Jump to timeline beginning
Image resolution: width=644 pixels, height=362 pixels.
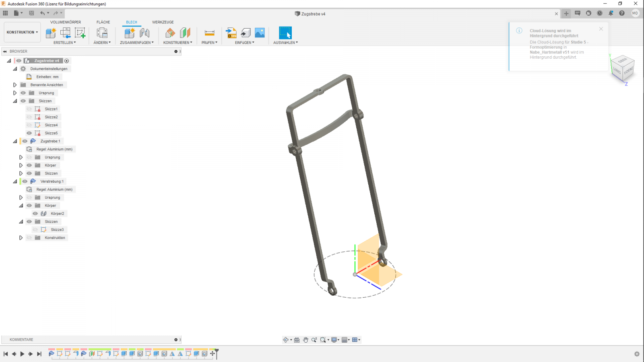[x=6, y=354]
